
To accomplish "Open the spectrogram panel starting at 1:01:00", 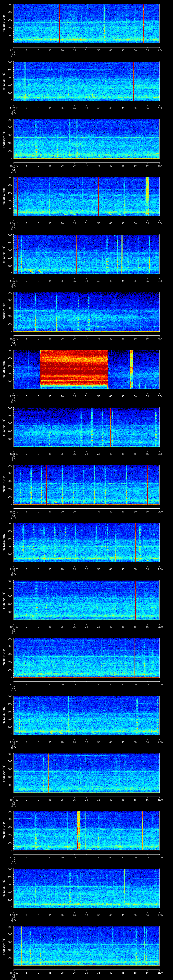I will coord(86,24).
